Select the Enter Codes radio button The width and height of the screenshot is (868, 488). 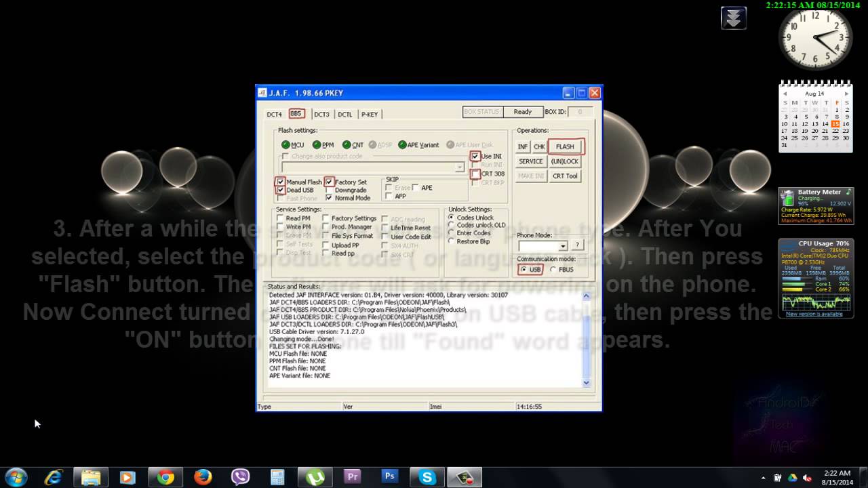[452, 233]
